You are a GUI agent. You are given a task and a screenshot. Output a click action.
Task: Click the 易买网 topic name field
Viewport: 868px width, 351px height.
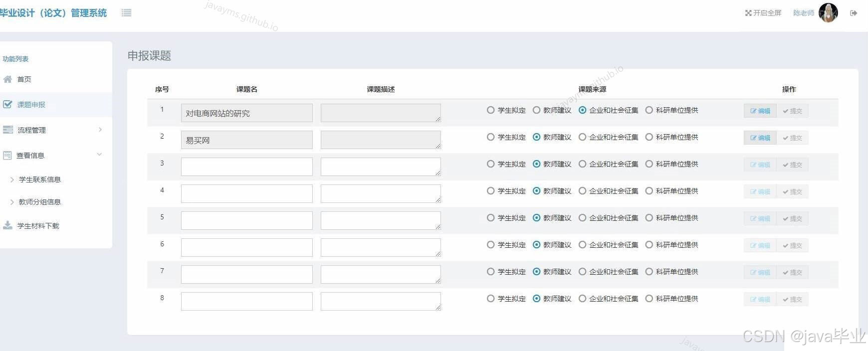247,140
